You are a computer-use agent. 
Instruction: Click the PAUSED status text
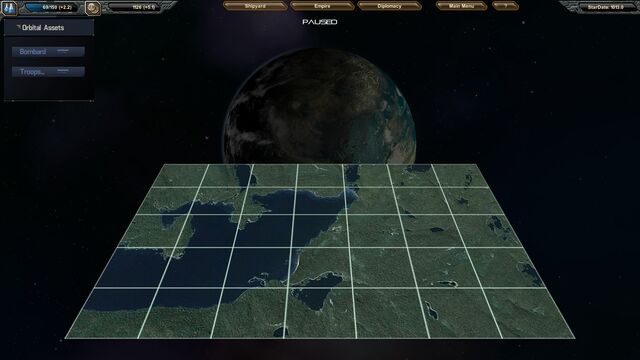click(320, 22)
